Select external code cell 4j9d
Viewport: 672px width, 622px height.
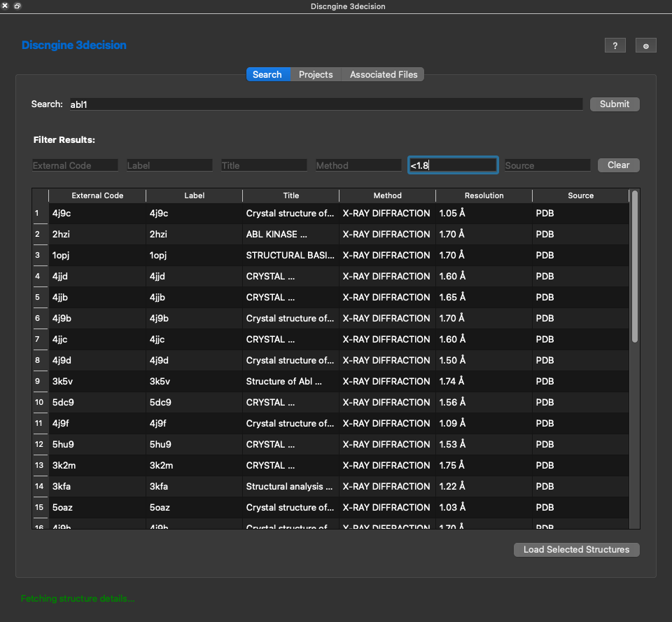[97, 360]
